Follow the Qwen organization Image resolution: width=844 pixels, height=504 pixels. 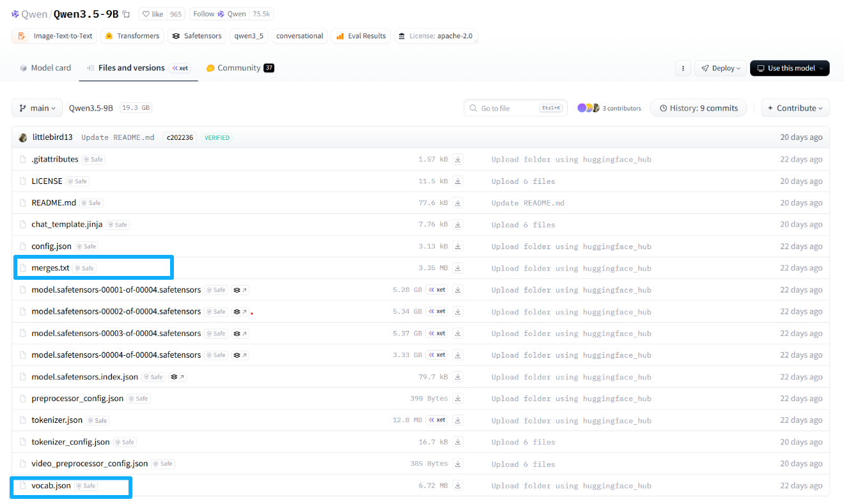(x=218, y=14)
